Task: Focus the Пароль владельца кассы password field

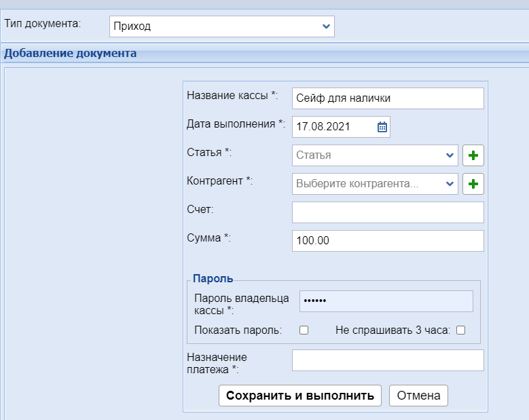Action: [386, 301]
